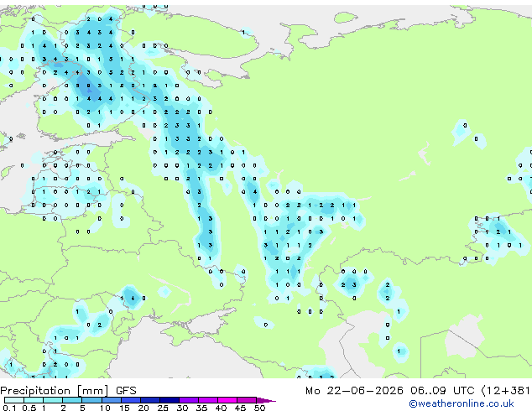Select the 30–35 mm purple legend box
Viewport: 532px width, 411px height.
tap(188, 400)
